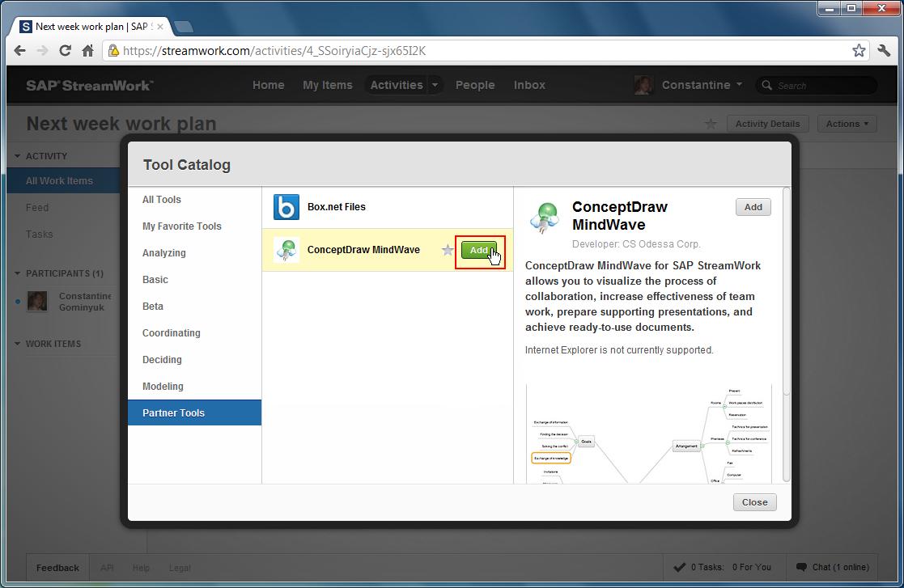904x588 pixels.
Task: Open the Chat (1 online) panel
Action: point(833,567)
